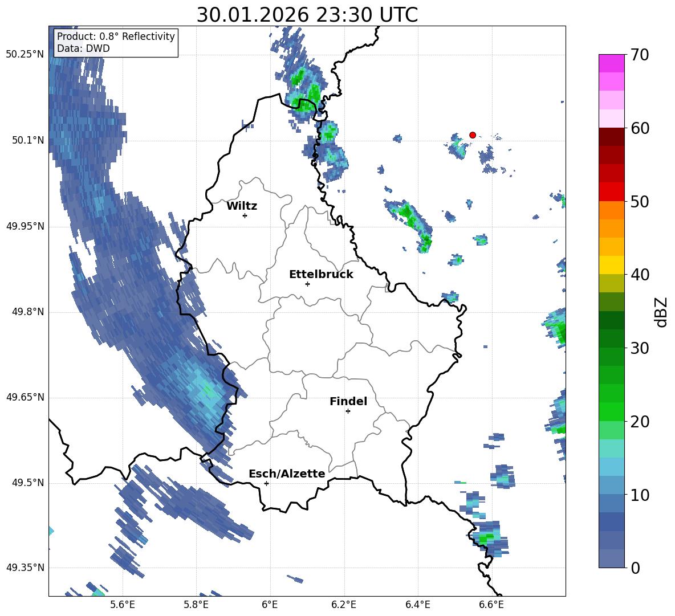Pick the yellow swatch just above 40
675x616 pixels.
point(611,265)
